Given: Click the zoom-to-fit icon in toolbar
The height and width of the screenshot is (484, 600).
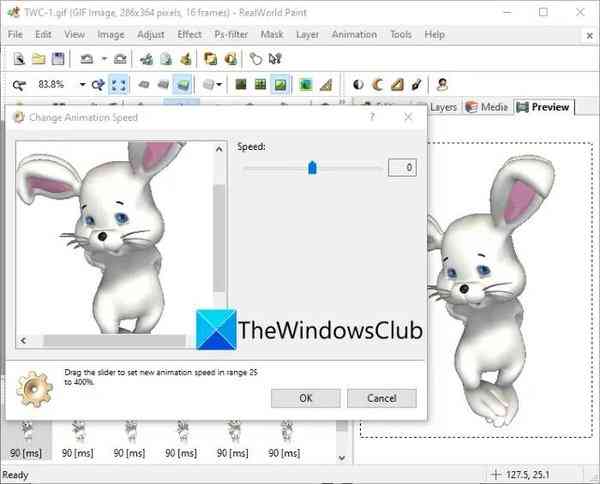Looking at the screenshot, I should [x=118, y=85].
